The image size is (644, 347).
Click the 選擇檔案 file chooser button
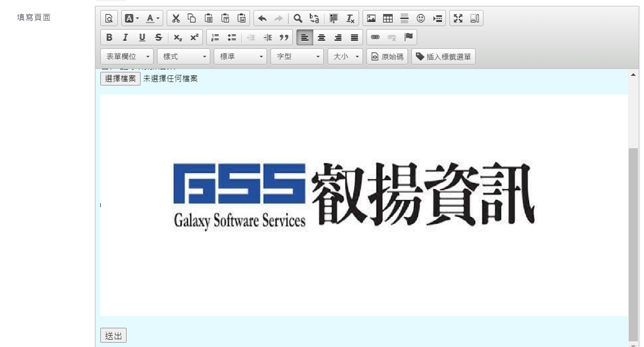click(120, 79)
